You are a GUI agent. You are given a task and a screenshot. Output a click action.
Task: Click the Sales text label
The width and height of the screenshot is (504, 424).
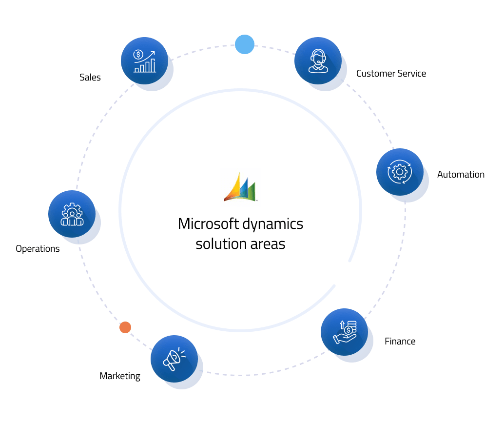(90, 77)
